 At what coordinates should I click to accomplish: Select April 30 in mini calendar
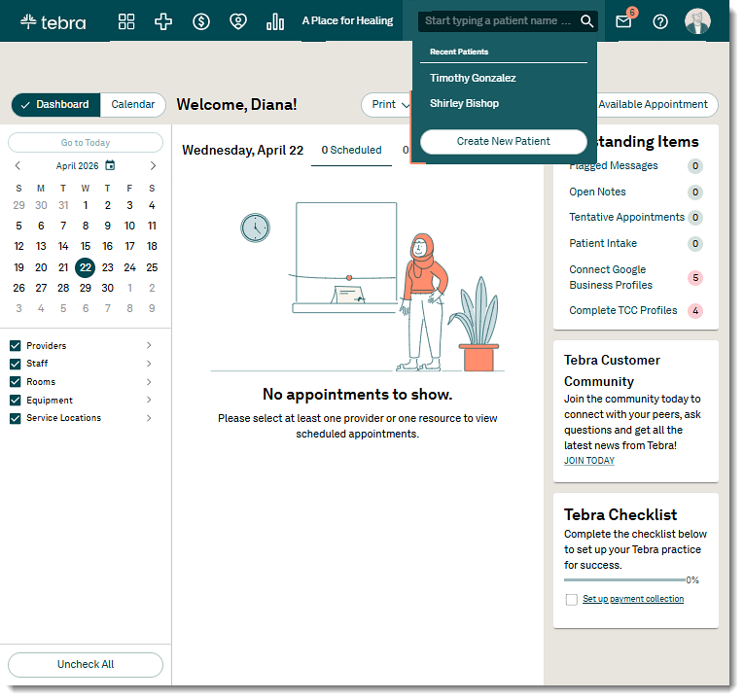tap(107, 288)
